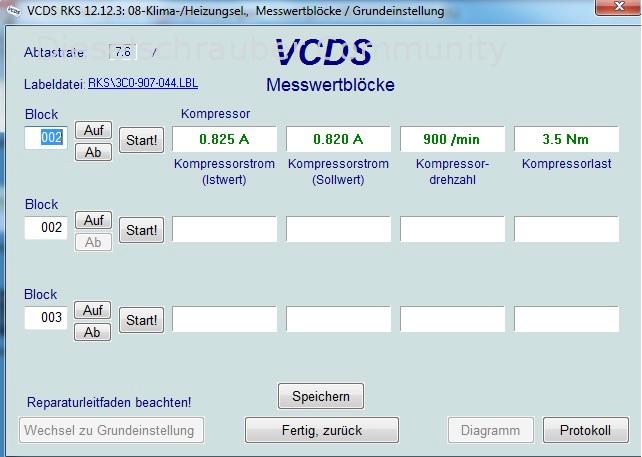Click the greyed Ab button of second block
Image resolution: width=642 pixels, height=457 pixels.
[x=93, y=242]
